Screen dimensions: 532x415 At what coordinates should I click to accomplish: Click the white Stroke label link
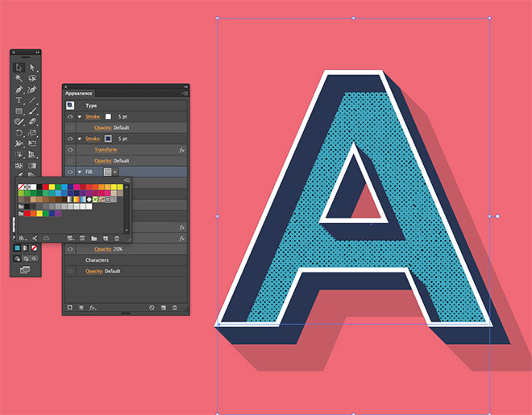[x=93, y=117]
